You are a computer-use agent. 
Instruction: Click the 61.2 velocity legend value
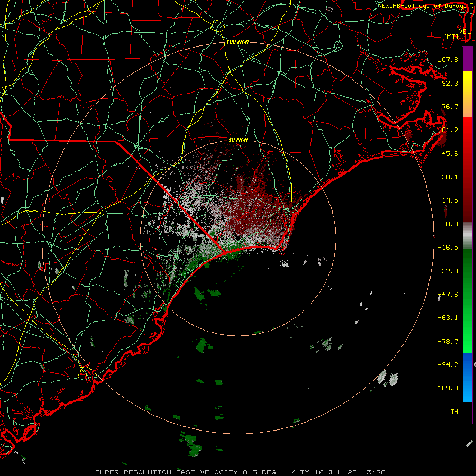(450, 130)
